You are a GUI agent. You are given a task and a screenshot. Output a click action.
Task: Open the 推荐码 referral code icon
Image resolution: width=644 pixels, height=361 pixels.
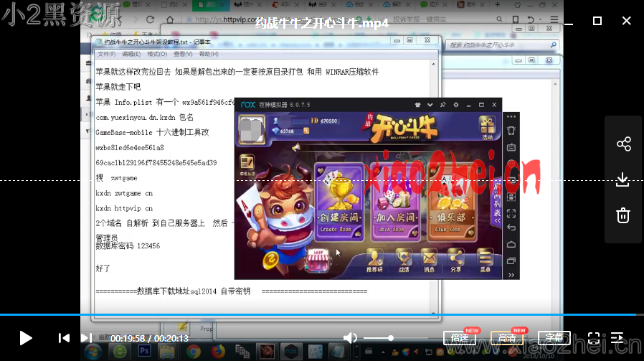coord(374,261)
